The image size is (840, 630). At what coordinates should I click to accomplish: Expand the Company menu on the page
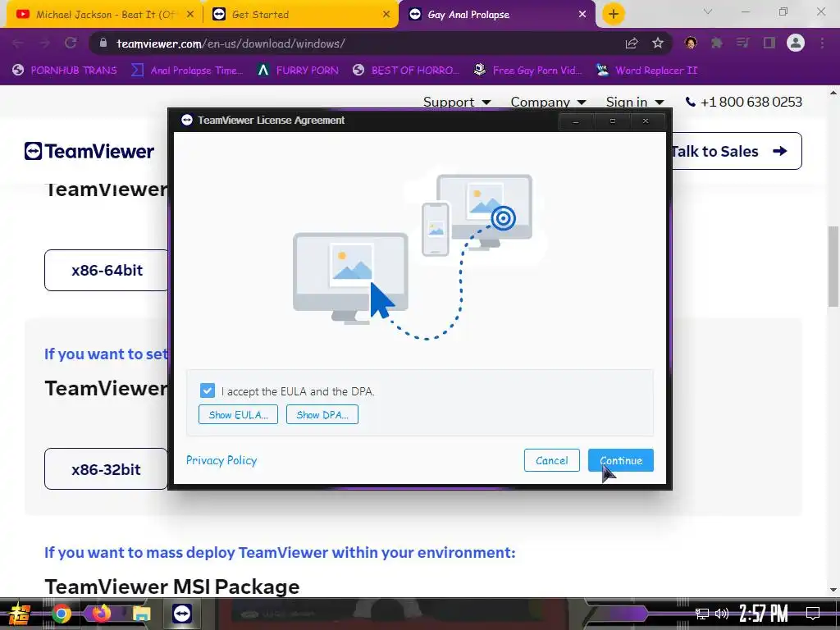[x=548, y=102]
